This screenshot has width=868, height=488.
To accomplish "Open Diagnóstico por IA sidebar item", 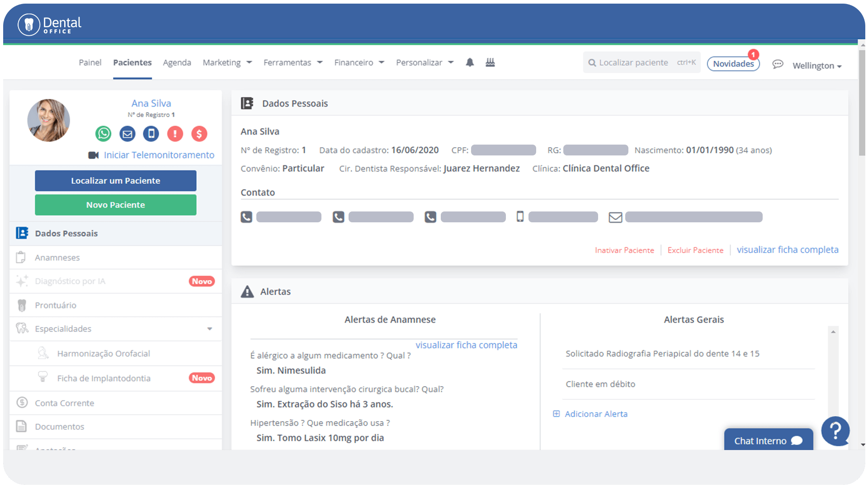I will tap(116, 281).
